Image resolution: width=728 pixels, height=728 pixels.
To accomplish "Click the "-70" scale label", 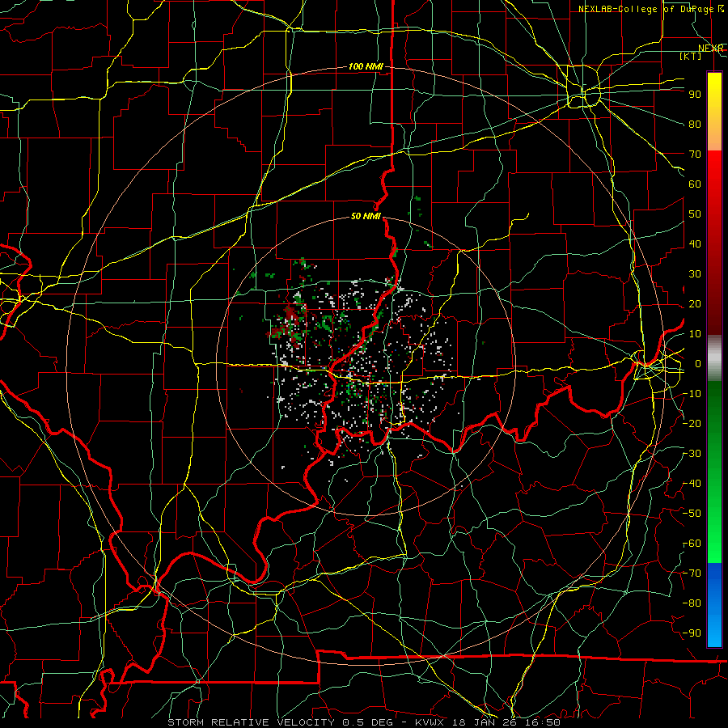I will pos(692,574).
